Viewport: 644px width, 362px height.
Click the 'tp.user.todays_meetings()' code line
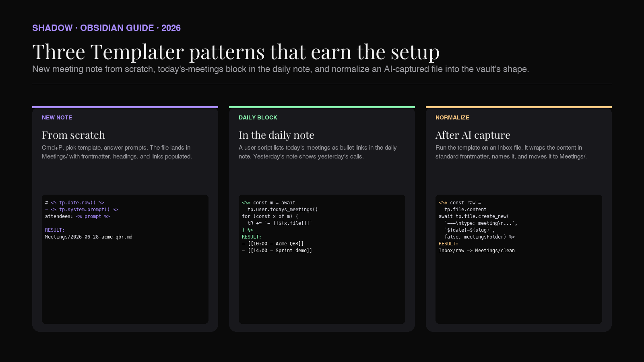click(x=283, y=210)
